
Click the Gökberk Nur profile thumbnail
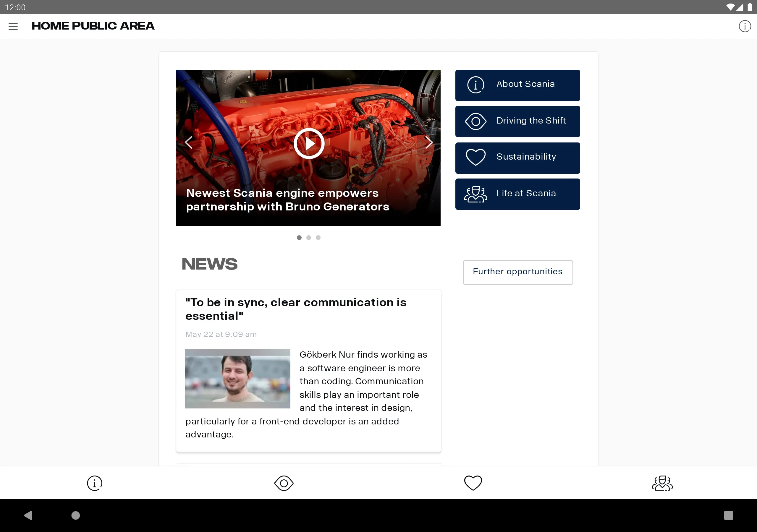click(x=238, y=379)
